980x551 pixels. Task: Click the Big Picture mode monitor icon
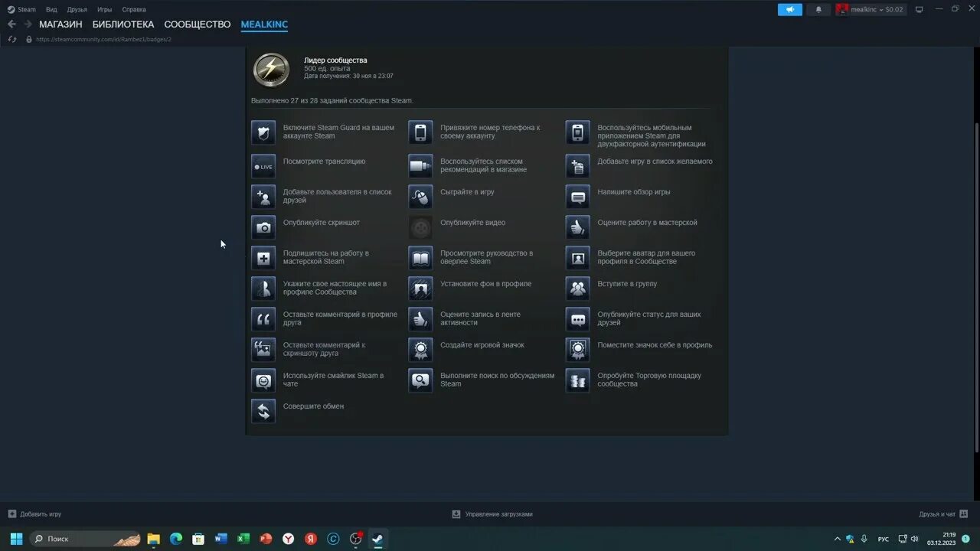click(920, 10)
